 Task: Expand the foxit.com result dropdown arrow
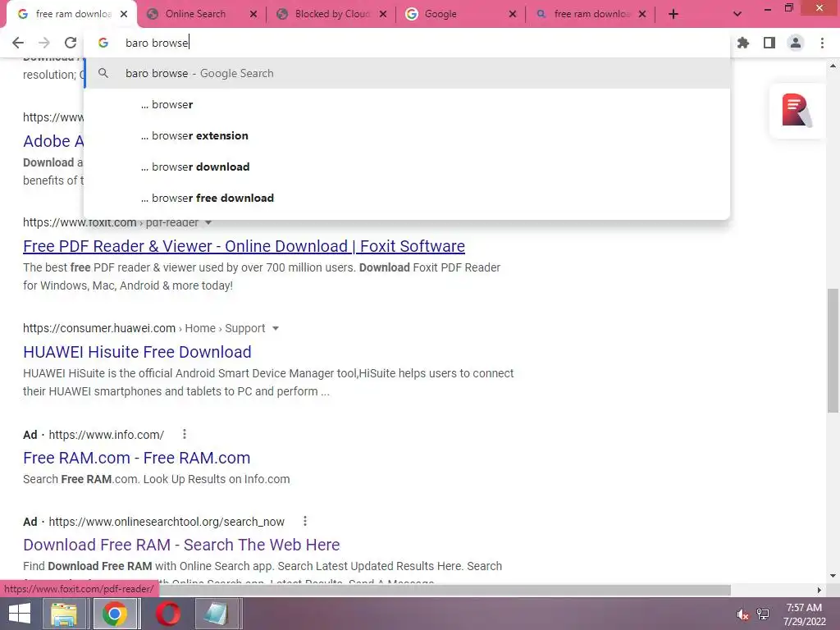pyautogui.click(x=208, y=222)
